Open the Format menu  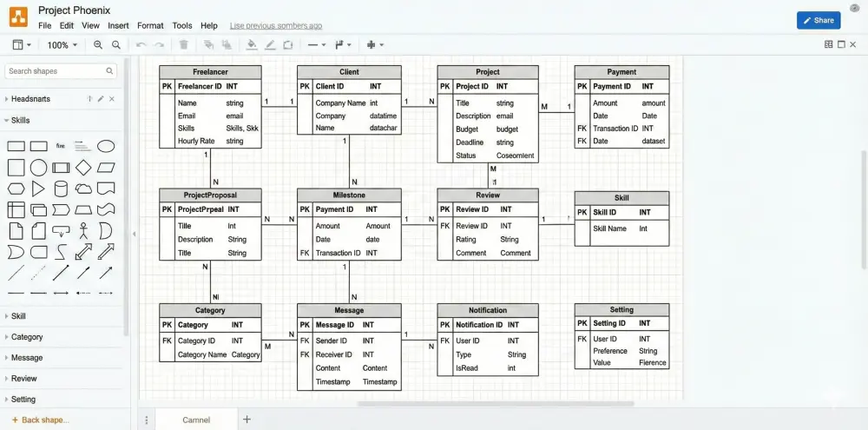[150, 25]
